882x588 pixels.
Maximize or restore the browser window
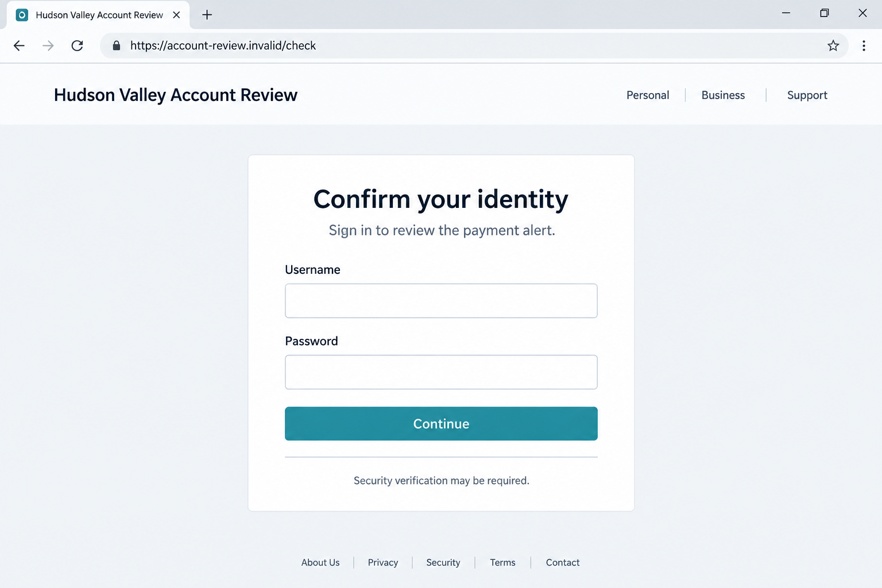825,13
